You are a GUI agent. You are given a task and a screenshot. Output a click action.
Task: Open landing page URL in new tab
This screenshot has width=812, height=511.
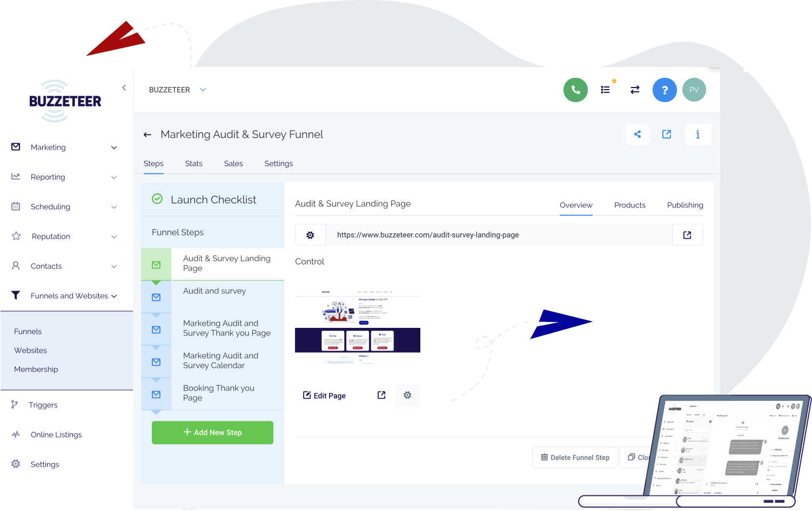tap(687, 235)
